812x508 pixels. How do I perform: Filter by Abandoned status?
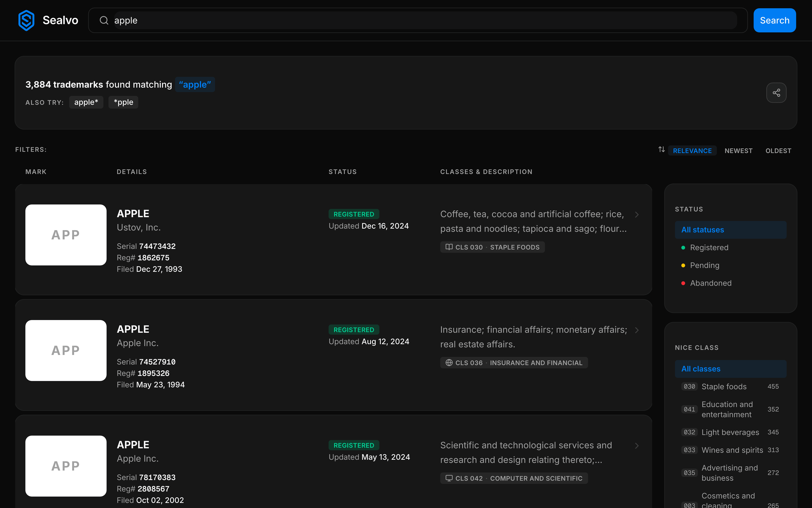click(730, 283)
